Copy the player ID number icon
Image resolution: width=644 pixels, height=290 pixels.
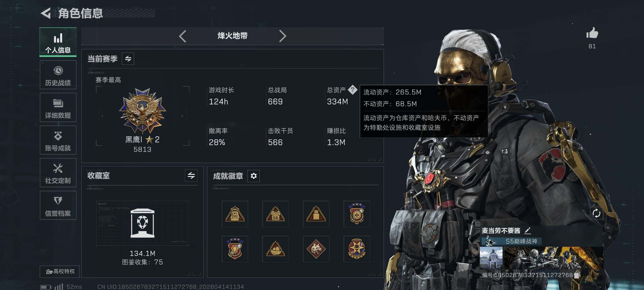click(x=577, y=275)
